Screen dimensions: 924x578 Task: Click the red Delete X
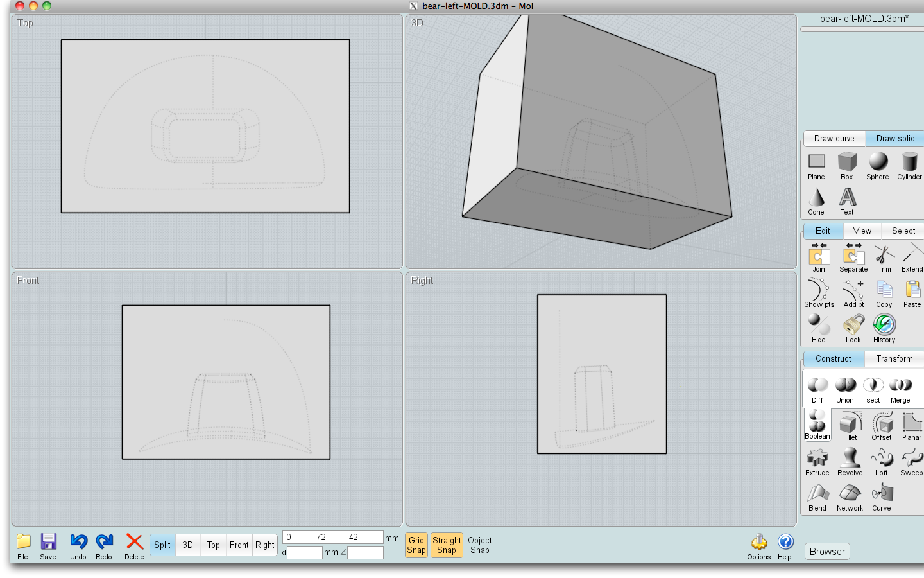[134, 547]
